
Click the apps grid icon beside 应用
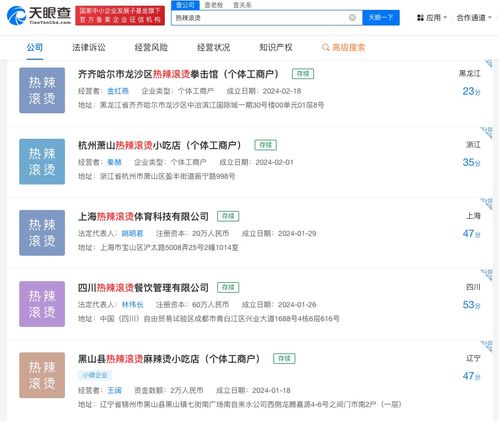pos(420,18)
